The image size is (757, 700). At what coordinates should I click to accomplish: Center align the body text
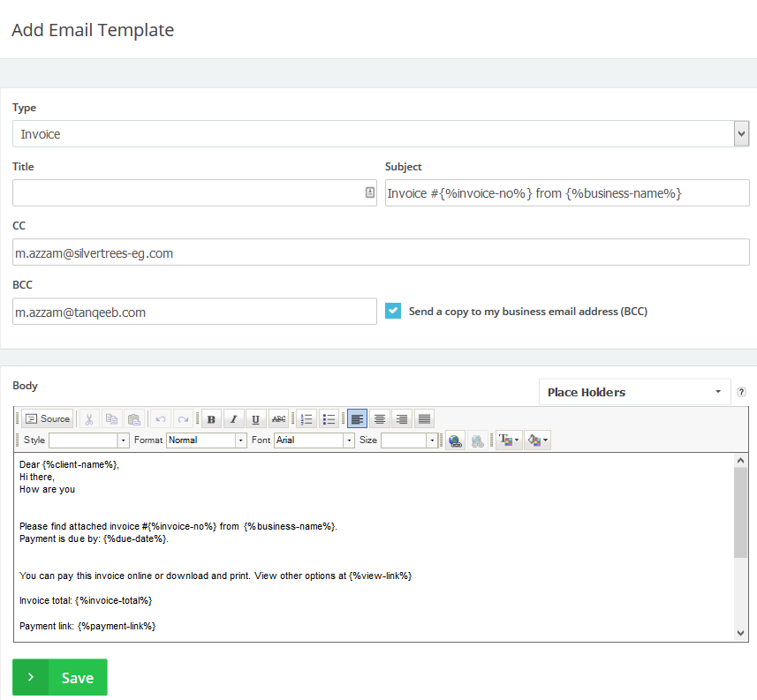point(380,418)
